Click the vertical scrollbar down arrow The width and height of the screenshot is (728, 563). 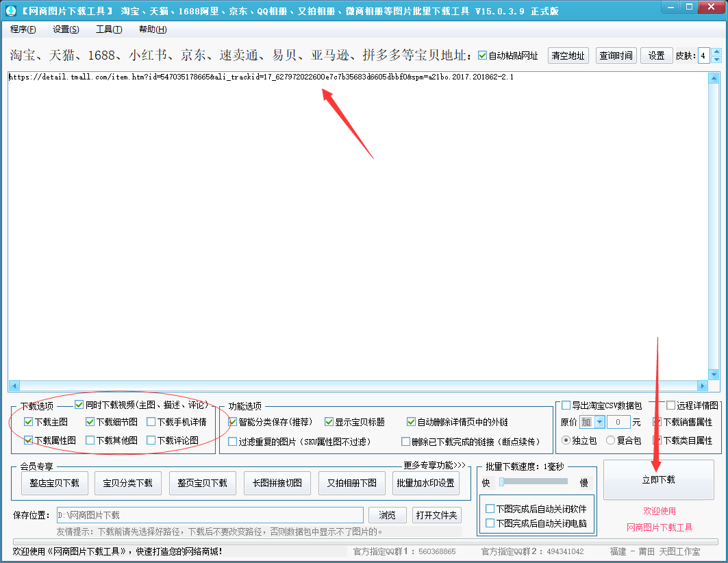[x=714, y=374]
